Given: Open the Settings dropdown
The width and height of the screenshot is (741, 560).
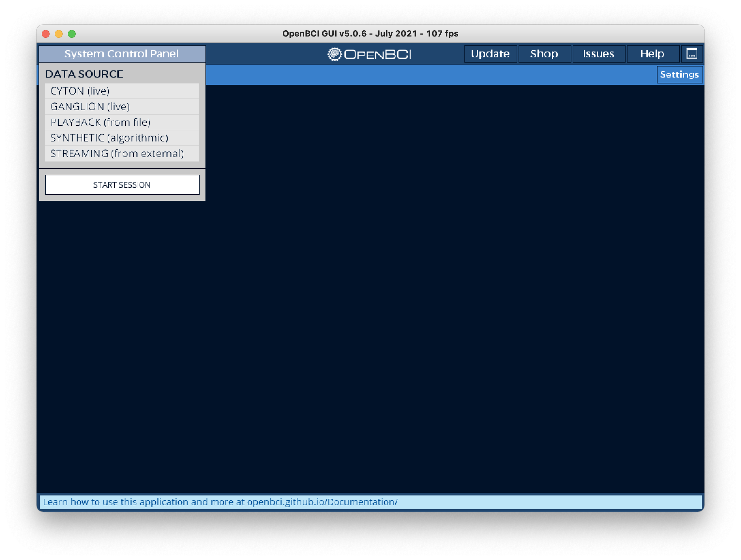Looking at the screenshot, I should click(x=679, y=74).
